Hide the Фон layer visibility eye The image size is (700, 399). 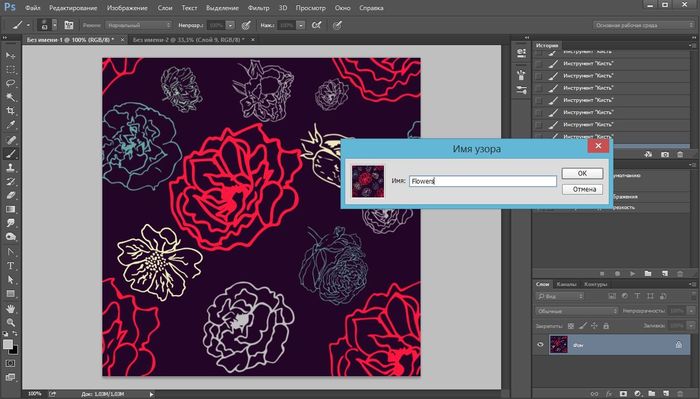[x=540, y=345]
